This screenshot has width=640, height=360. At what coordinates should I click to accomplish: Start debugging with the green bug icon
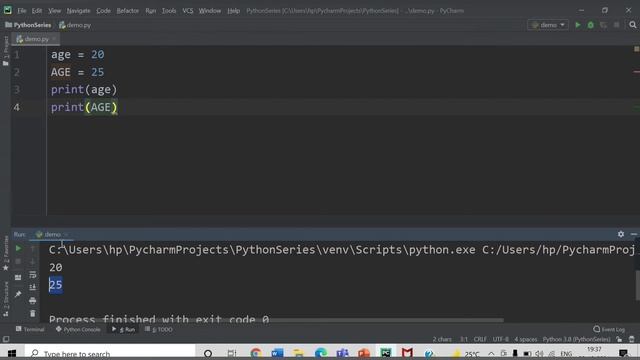point(590,25)
